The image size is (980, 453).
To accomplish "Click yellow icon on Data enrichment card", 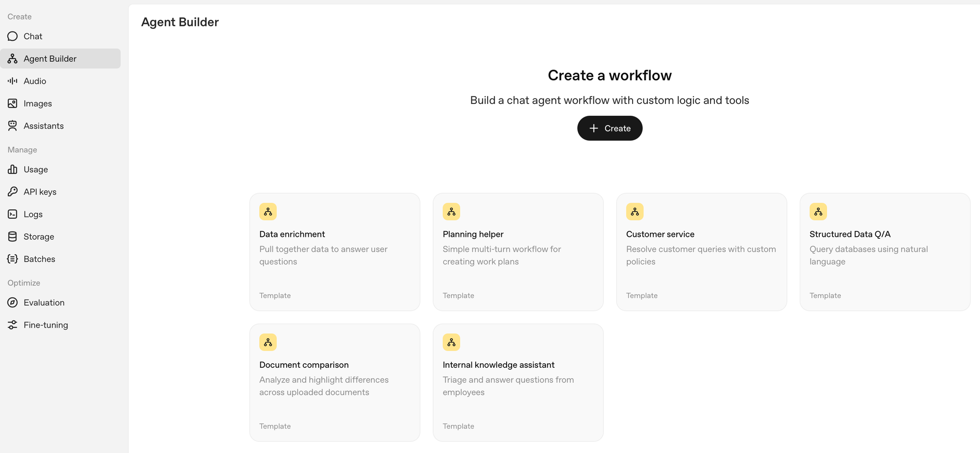I will coord(268,212).
